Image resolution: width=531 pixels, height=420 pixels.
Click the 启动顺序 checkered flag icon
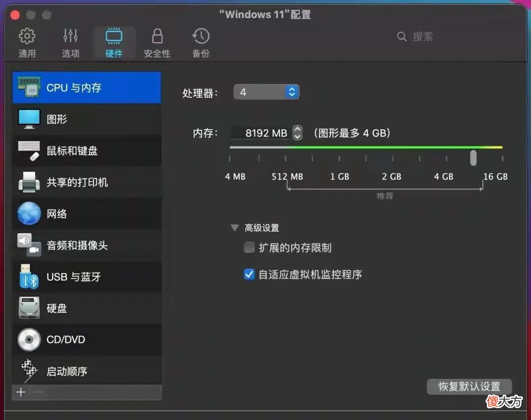[29, 370]
